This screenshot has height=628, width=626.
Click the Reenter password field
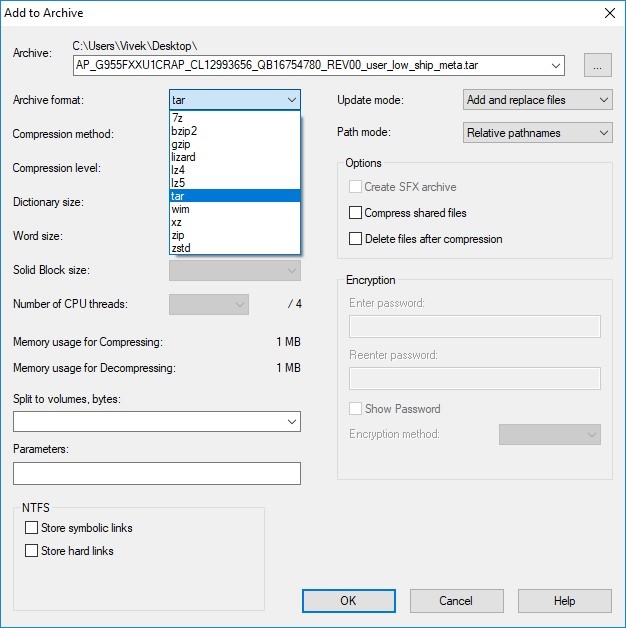(475, 378)
